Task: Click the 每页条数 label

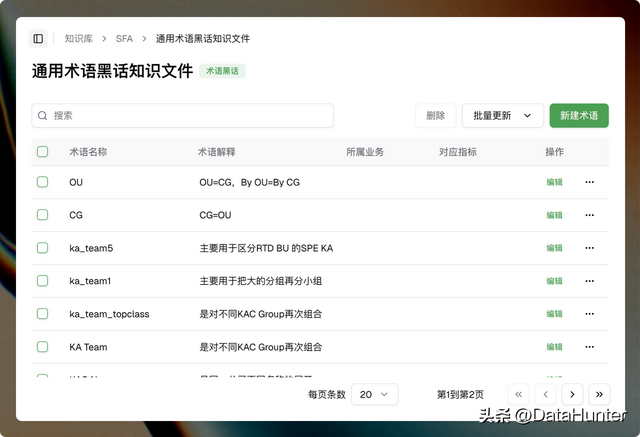Action: 327,394
